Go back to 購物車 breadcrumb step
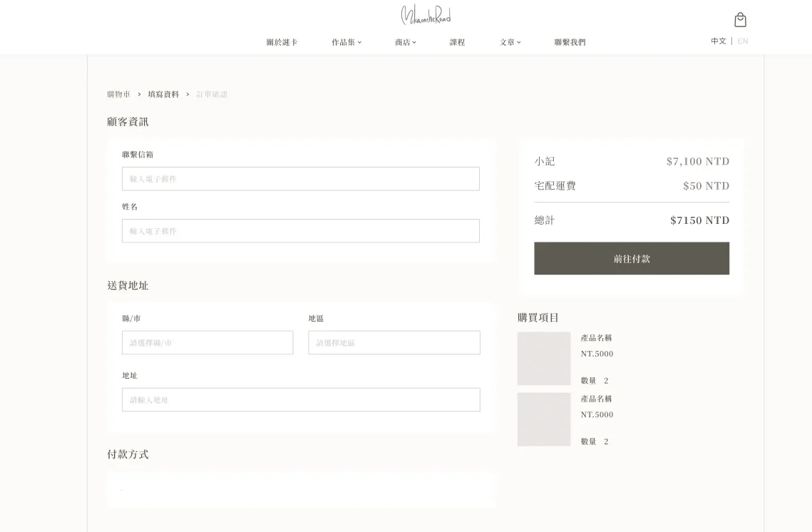 pos(118,94)
